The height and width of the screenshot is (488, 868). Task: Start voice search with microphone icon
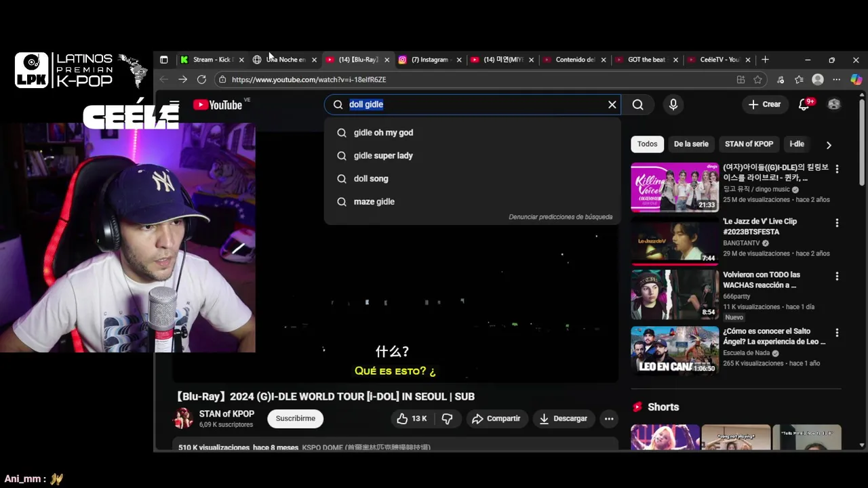tap(673, 104)
